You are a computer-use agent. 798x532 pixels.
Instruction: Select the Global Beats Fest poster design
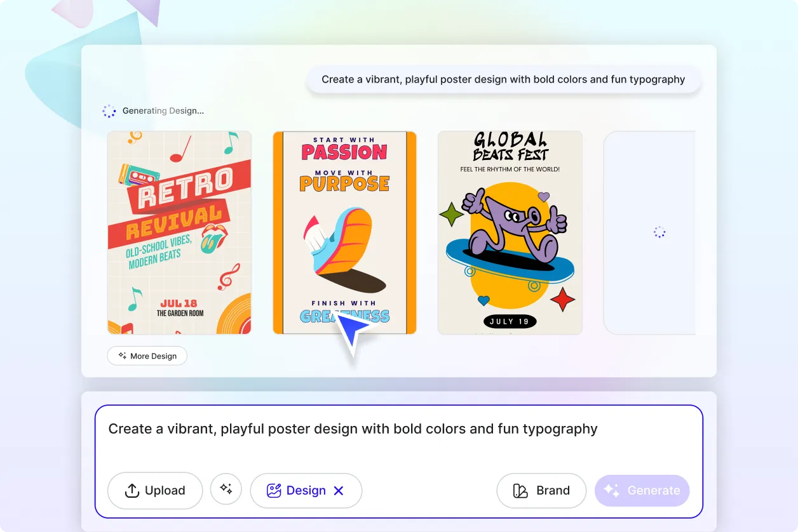510,232
